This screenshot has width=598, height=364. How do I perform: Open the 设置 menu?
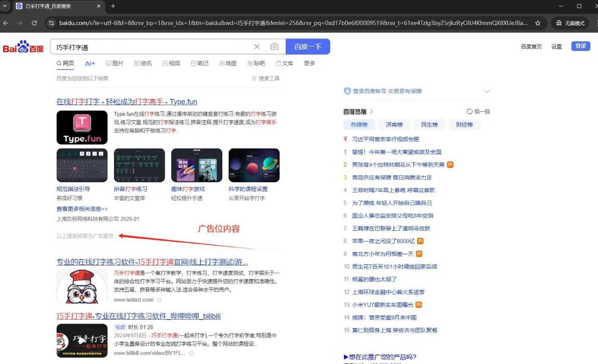pyautogui.click(x=557, y=46)
